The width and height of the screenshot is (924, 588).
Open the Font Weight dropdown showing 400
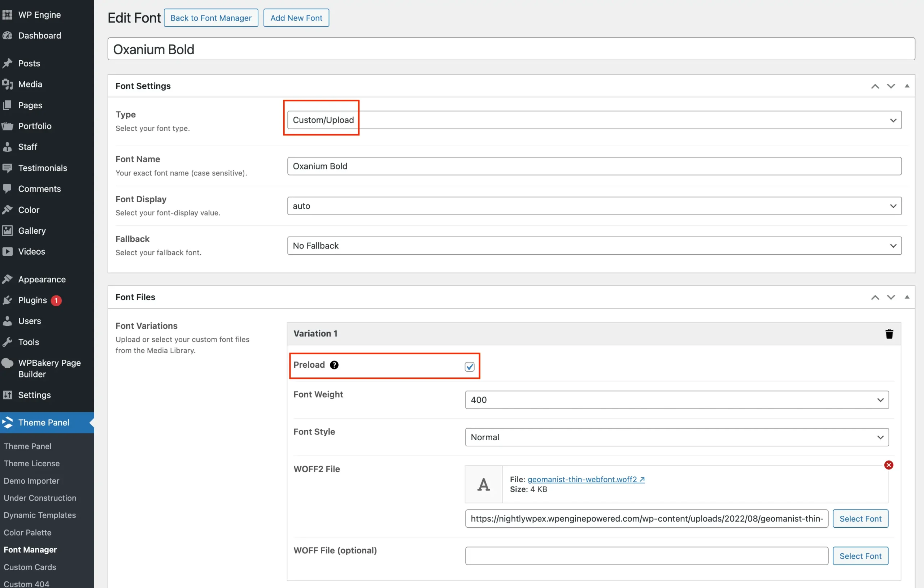pos(677,400)
